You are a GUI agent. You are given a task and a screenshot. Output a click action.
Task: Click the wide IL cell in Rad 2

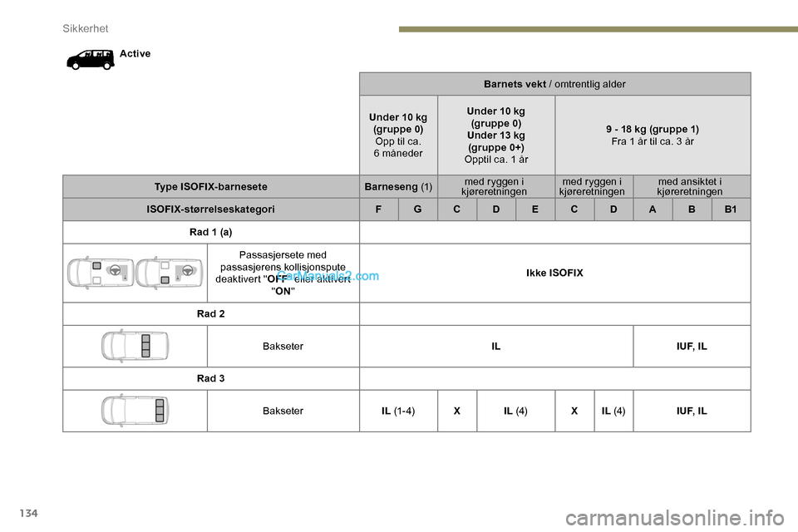[x=496, y=346]
